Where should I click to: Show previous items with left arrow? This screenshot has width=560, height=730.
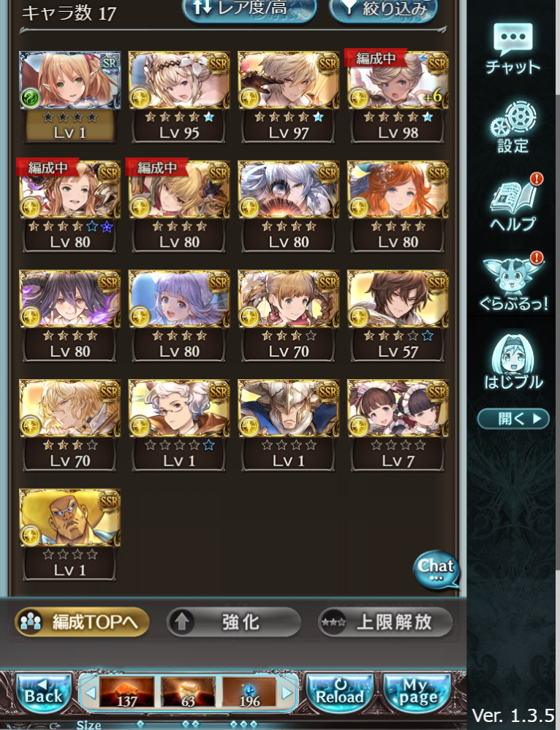(90, 693)
